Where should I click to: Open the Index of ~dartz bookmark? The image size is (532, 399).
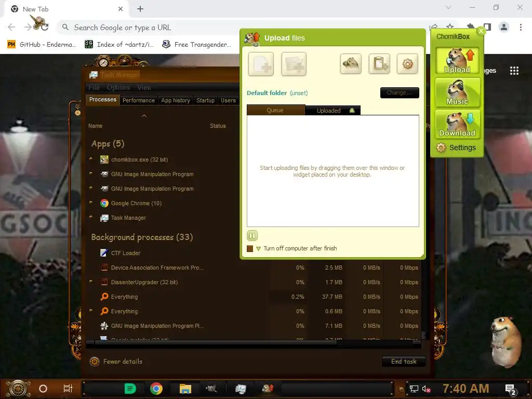119,45
